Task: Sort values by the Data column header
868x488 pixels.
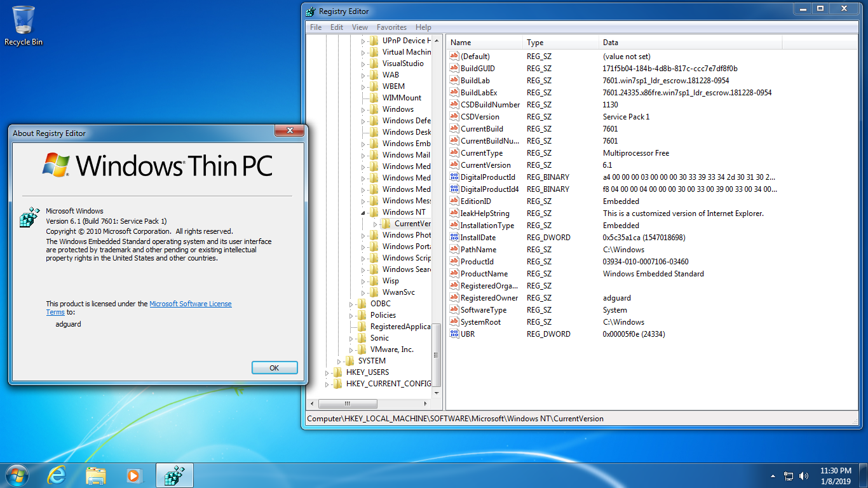Action: 691,43
